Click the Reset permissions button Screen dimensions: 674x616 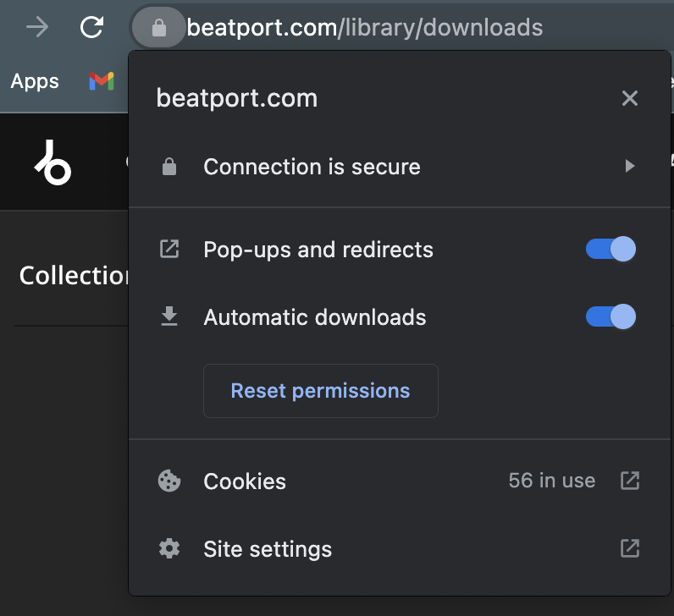pos(321,391)
